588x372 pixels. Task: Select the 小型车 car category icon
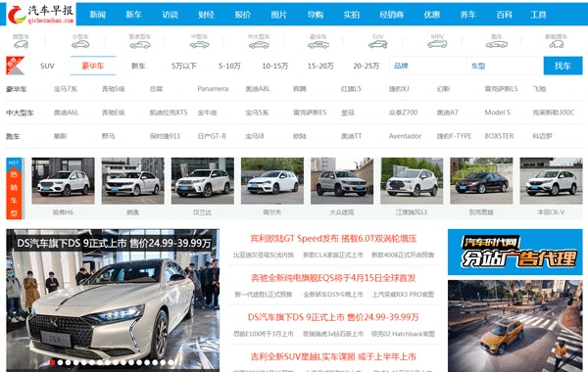(x=80, y=41)
